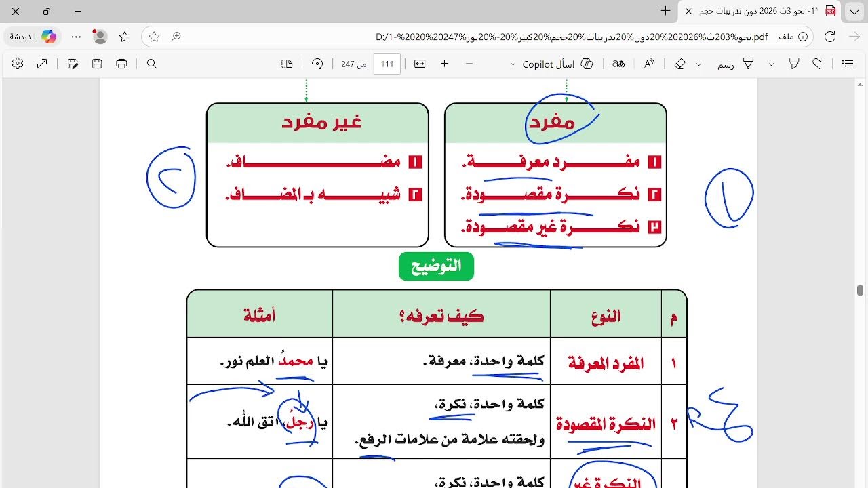Add this page to favorites star

(x=155, y=37)
